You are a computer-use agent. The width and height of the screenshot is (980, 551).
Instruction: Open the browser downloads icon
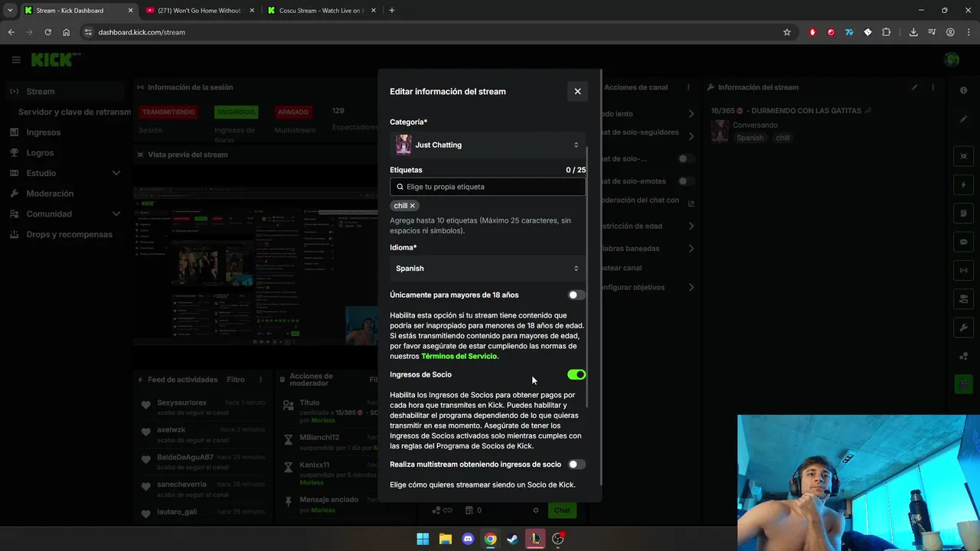click(913, 32)
